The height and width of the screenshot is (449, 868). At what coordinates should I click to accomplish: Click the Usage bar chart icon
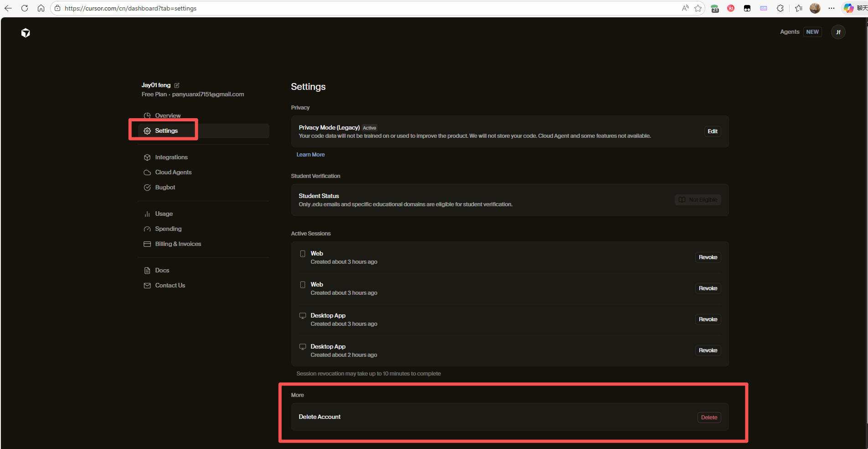pos(147,214)
